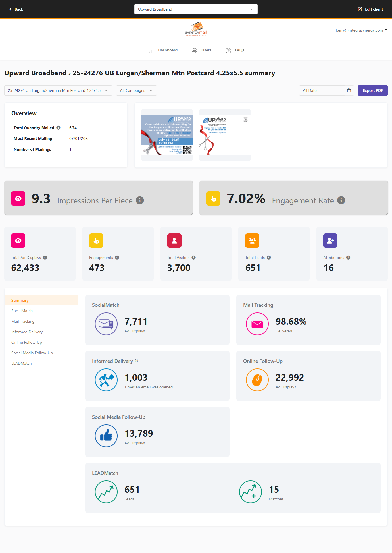Click the 1,003 email opened value
This screenshot has width=392, height=553.
point(136,378)
